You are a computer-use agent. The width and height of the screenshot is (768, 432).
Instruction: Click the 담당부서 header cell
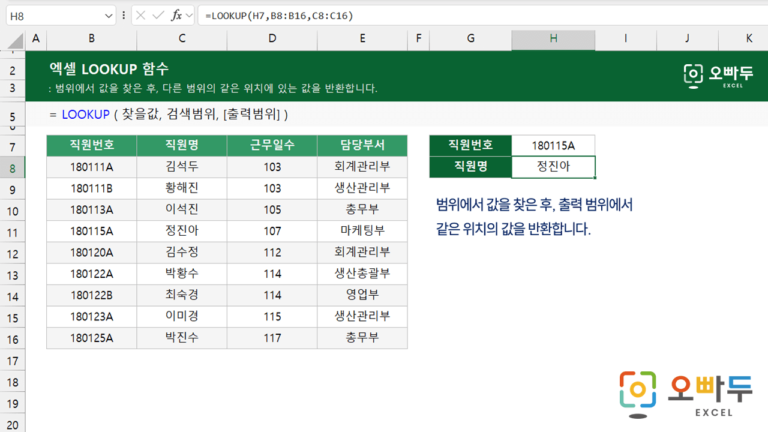[362, 145]
